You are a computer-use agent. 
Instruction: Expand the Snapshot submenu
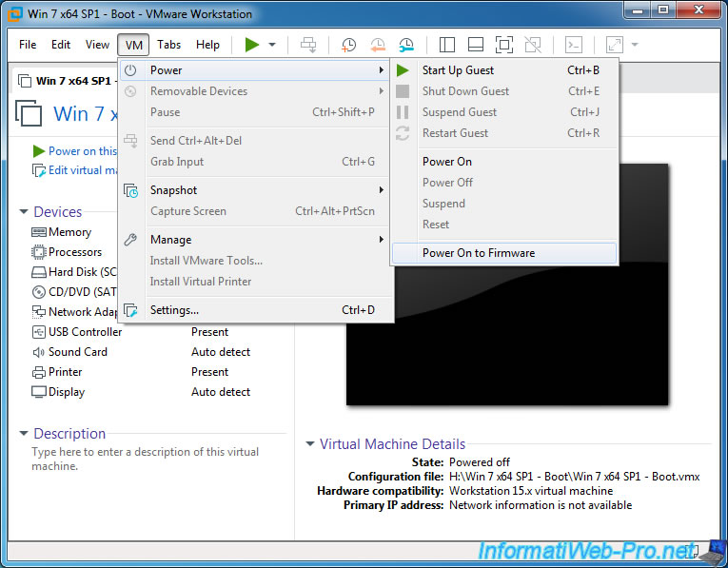(254, 190)
